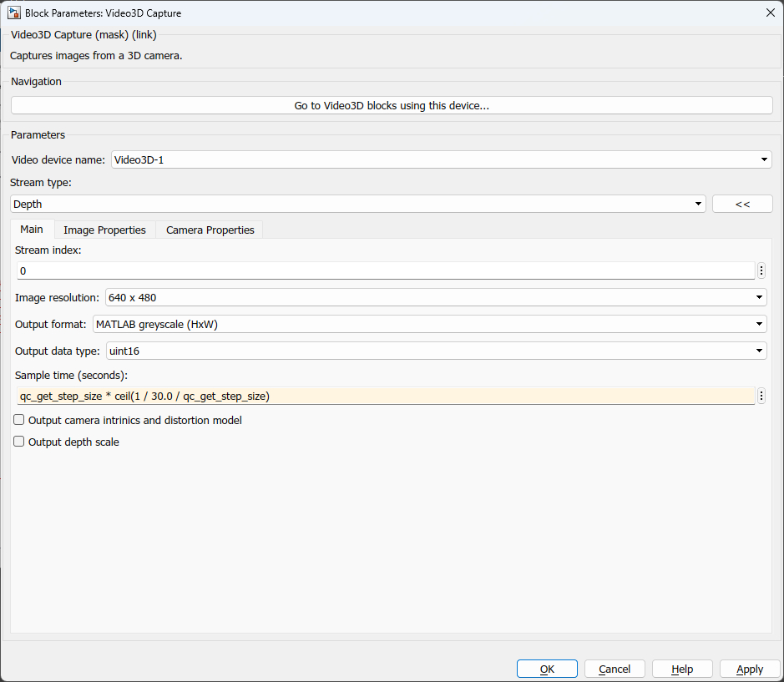
Task: Click the Image resolution dropdown arrow
Action: point(759,296)
